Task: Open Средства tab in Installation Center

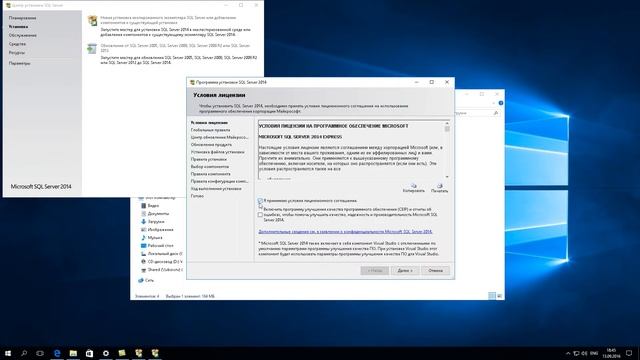Action: [17, 44]
